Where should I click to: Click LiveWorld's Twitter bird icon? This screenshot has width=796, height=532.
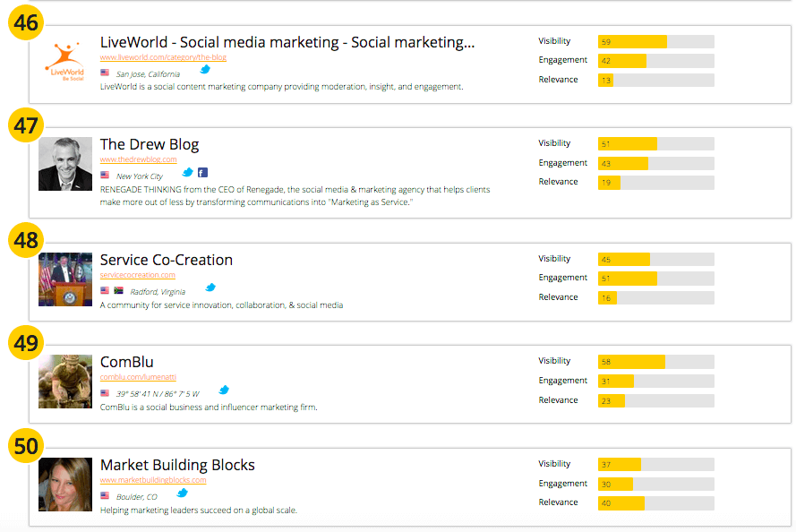tap(205, 69)
